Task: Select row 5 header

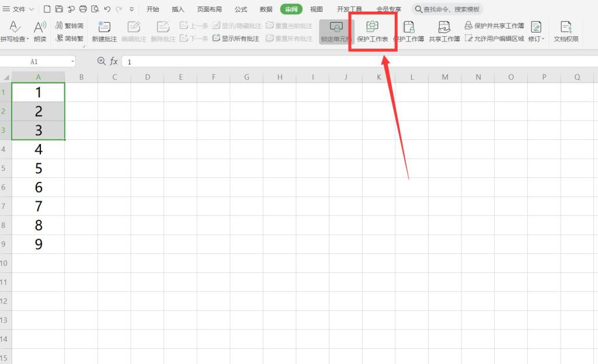Action: 6,169
